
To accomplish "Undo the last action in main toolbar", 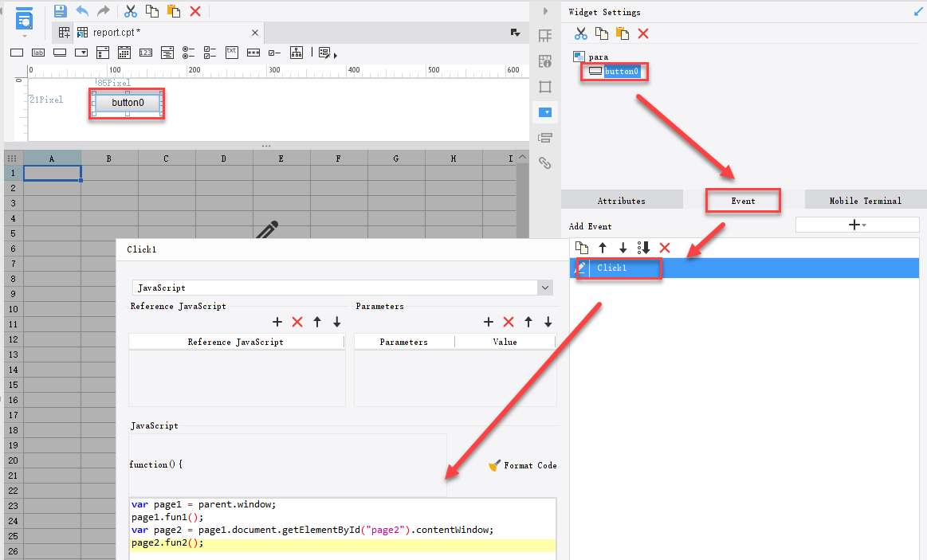I will pos(82,11).
